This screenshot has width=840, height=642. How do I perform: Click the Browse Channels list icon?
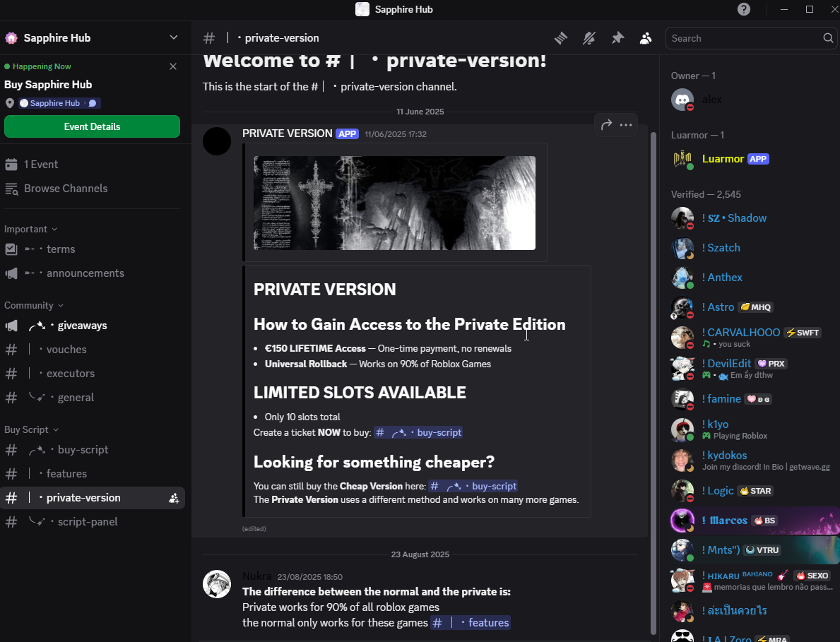click(x=11, y=189)
